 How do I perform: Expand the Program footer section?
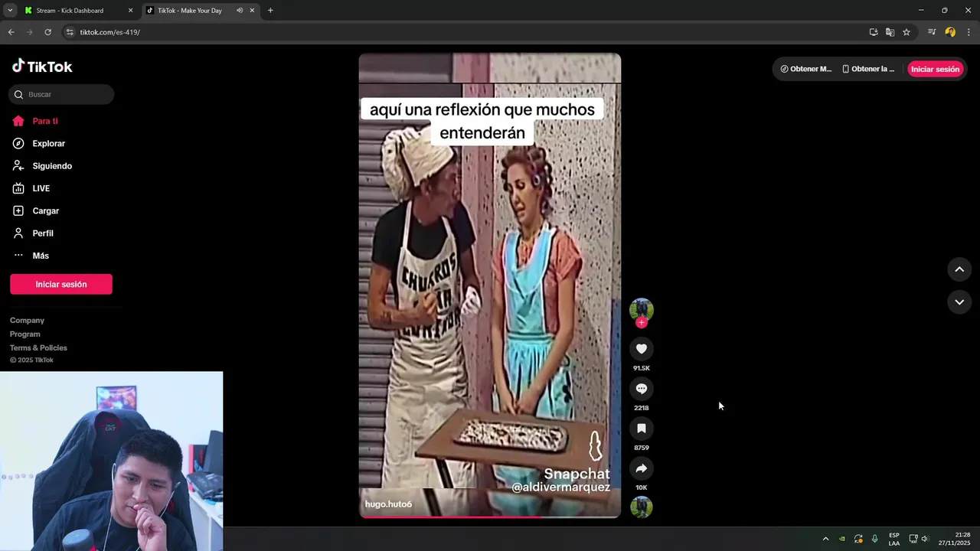(25, 334)
